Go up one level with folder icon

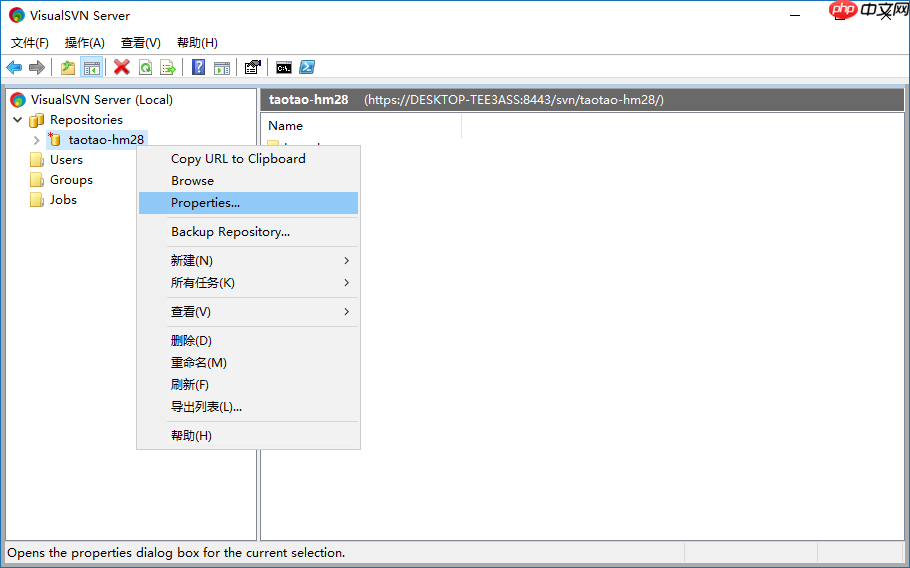point(68,67)
